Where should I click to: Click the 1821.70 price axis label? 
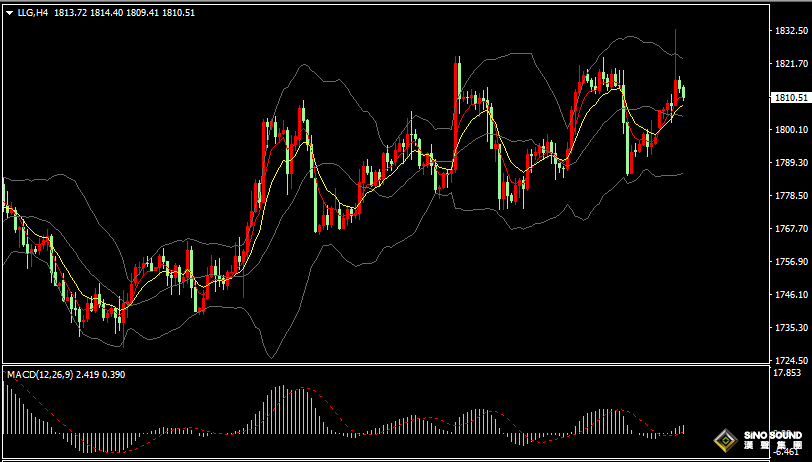click(x=791, y=64)
